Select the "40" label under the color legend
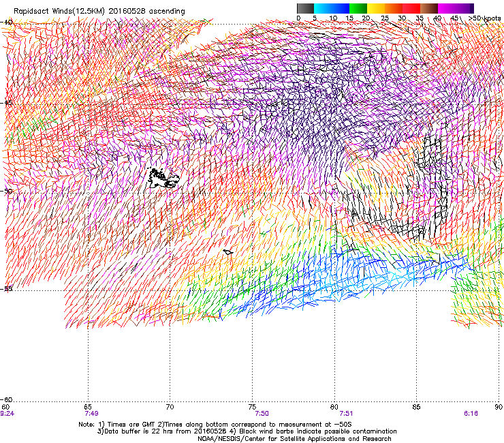 click(437, 18)
